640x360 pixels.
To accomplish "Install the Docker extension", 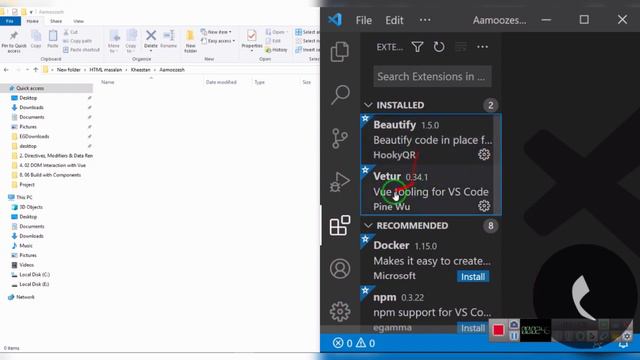I will [x=473, y=277].
